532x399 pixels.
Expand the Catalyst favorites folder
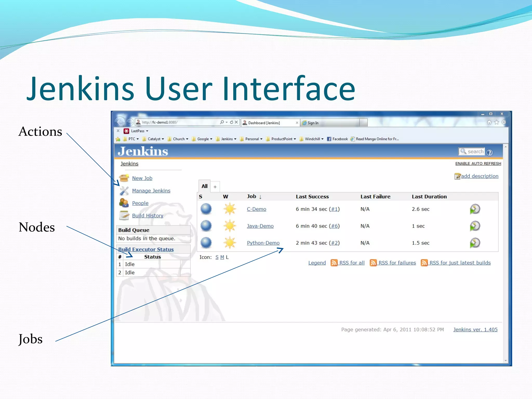click(x=153, y=139)
